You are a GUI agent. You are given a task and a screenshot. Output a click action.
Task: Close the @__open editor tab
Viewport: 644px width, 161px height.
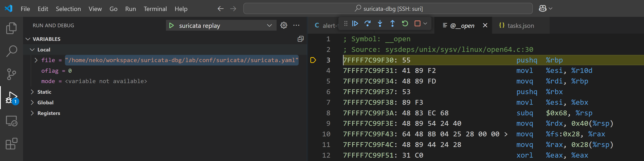(x=485, y=25)
